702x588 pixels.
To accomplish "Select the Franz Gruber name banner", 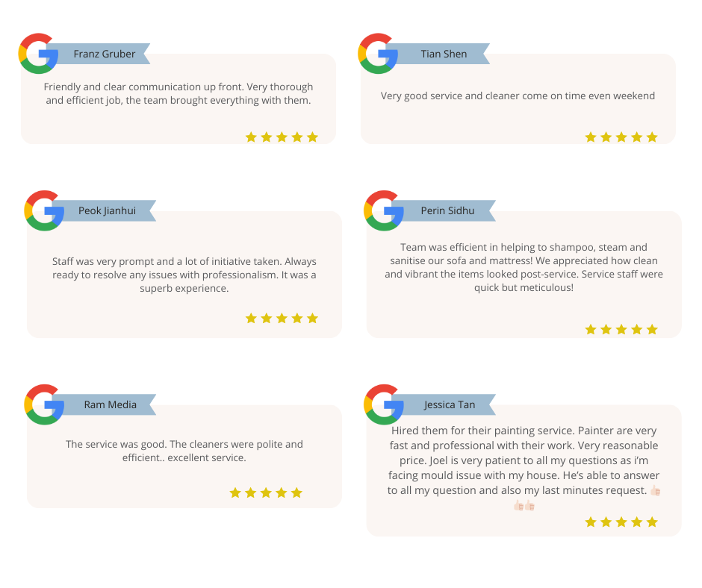I will pyautogui.click(x=105, y=54).
